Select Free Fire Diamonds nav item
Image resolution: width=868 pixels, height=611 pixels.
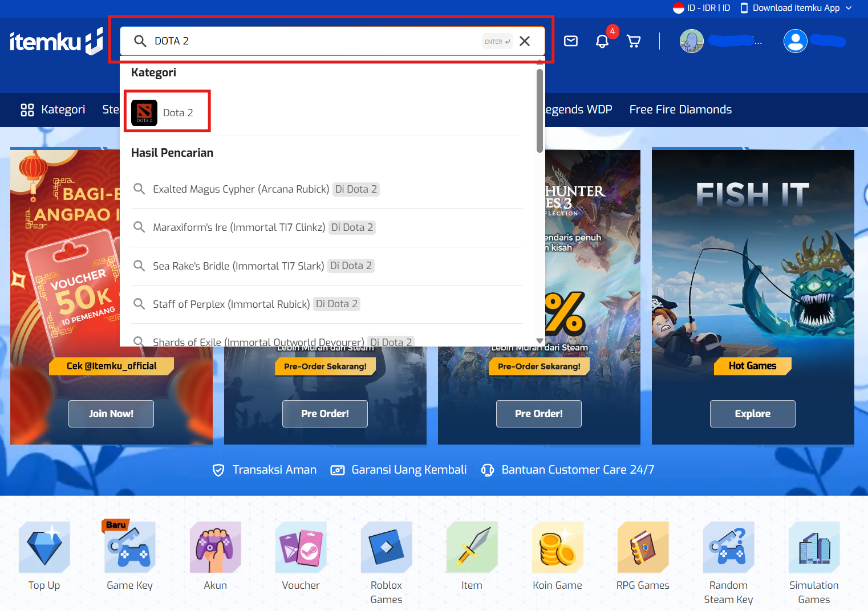click(680, 109)
